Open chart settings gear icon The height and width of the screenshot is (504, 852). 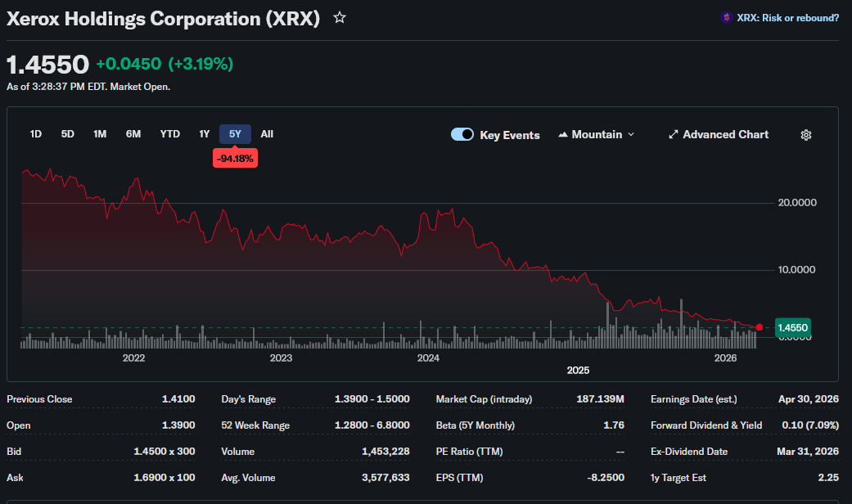coord(806,135)
